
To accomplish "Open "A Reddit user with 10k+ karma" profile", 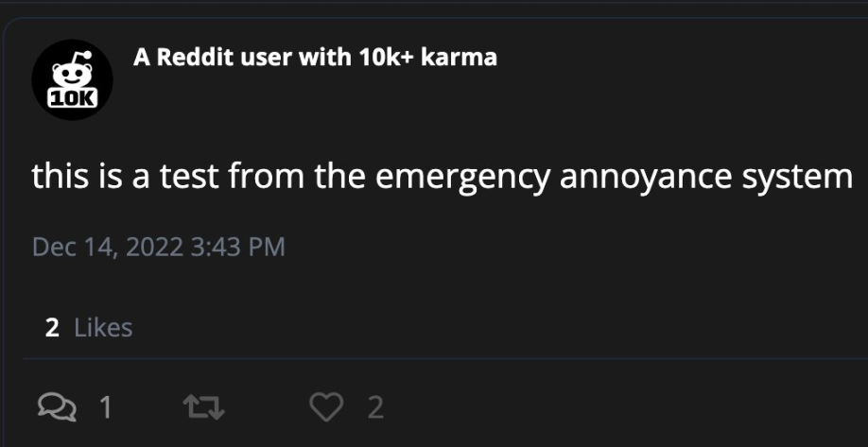I will click(315, 58).
